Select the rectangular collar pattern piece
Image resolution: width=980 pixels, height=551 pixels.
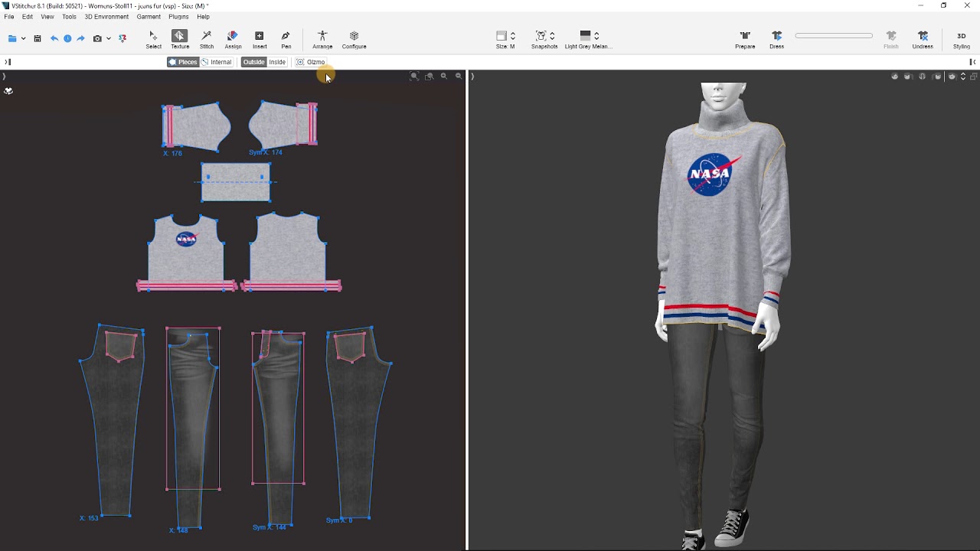coord(236,182)
